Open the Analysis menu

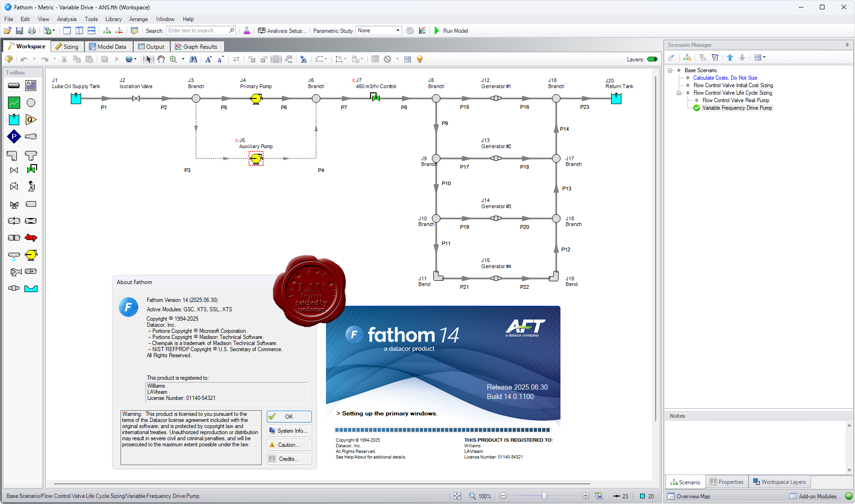[67, 19]
